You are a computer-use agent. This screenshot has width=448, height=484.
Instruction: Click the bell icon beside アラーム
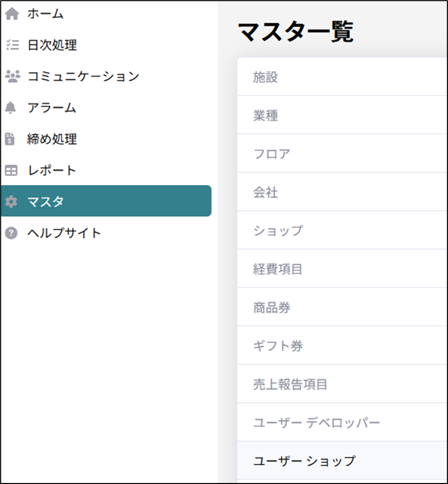11,108
